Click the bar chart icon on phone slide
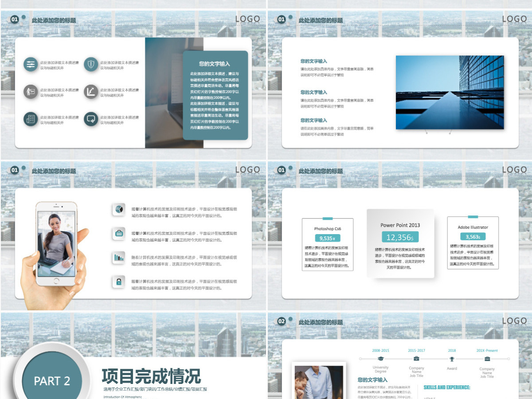Viewport: 532px width, 399px height. pos(119,258)
